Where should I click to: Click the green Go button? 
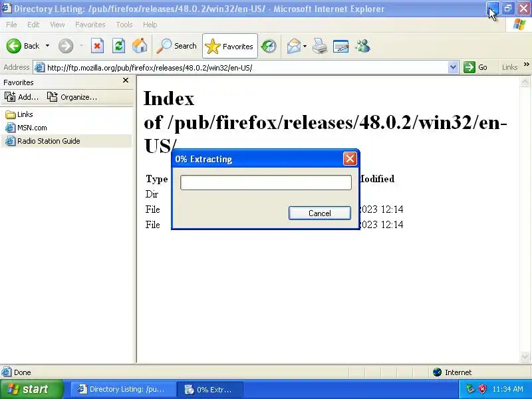pos(475,67)
